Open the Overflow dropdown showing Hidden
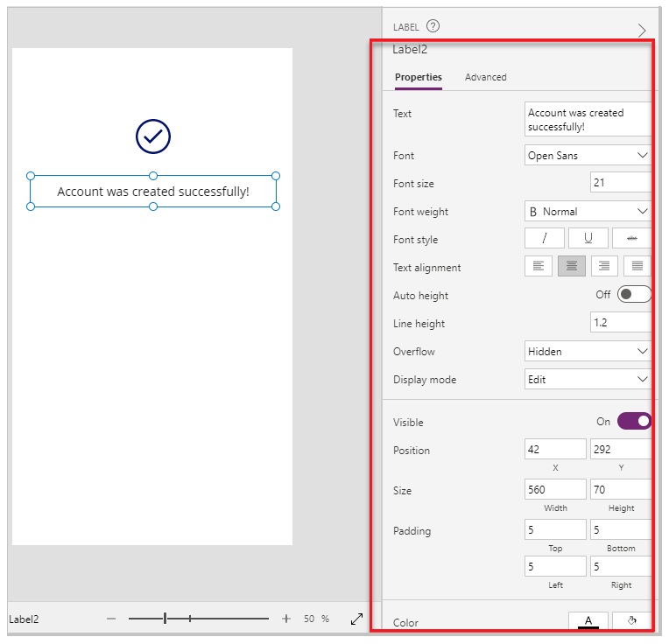 [588, 351]
